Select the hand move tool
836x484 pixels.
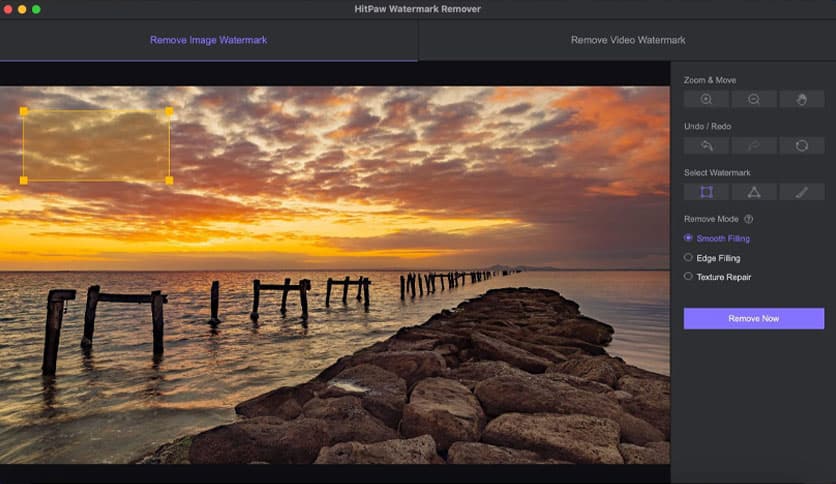pyautogui.click(x=801, y=100)
